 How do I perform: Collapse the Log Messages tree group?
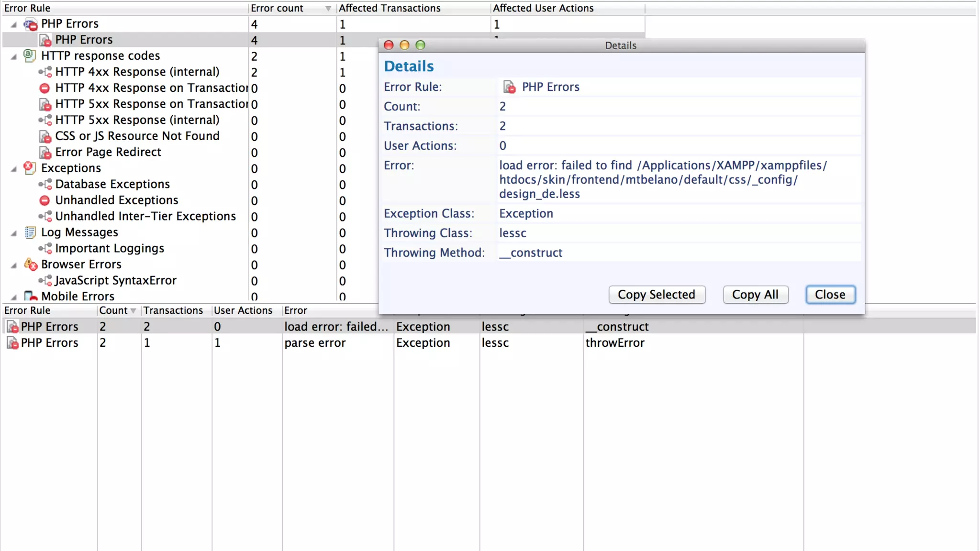point(14,233)
